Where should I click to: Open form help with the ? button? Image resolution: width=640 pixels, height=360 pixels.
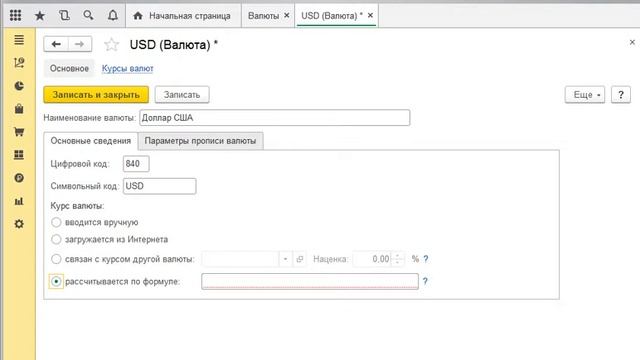620,95
